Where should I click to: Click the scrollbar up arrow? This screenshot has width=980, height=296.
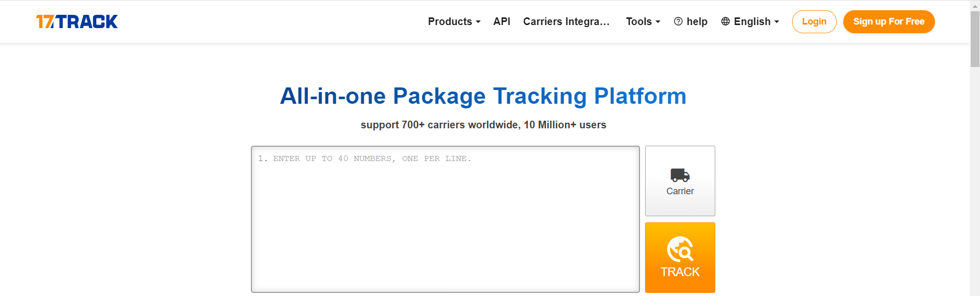point(975,6)
